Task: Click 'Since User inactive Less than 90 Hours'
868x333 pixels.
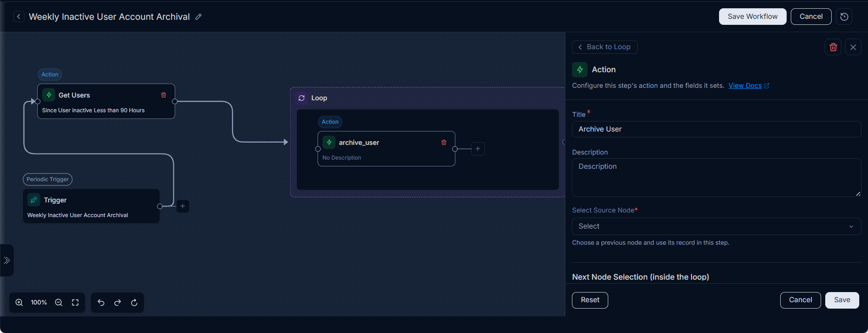Action: pyautogui.click(x=93, y=110)
